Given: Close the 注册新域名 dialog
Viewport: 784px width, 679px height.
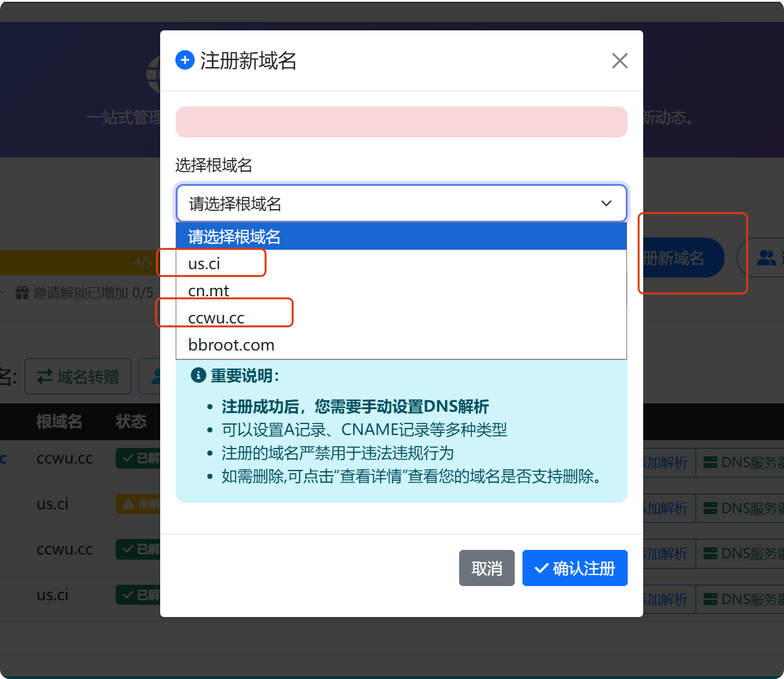Looking at the screenshot, I should (619, 61).
